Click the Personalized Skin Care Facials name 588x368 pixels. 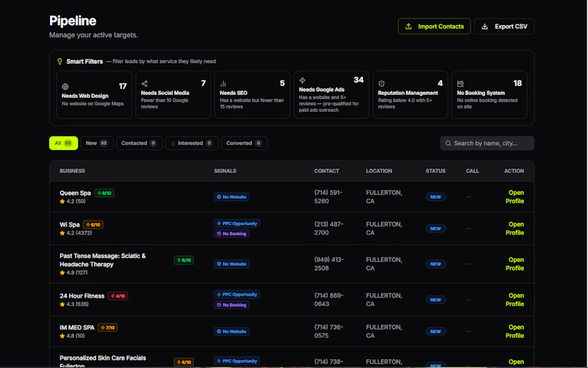point(102,361)
